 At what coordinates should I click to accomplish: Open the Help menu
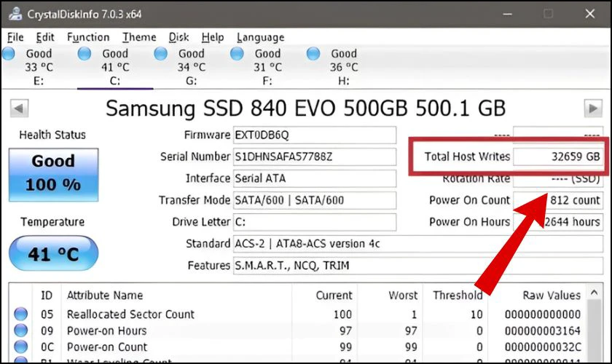point(213,37)
